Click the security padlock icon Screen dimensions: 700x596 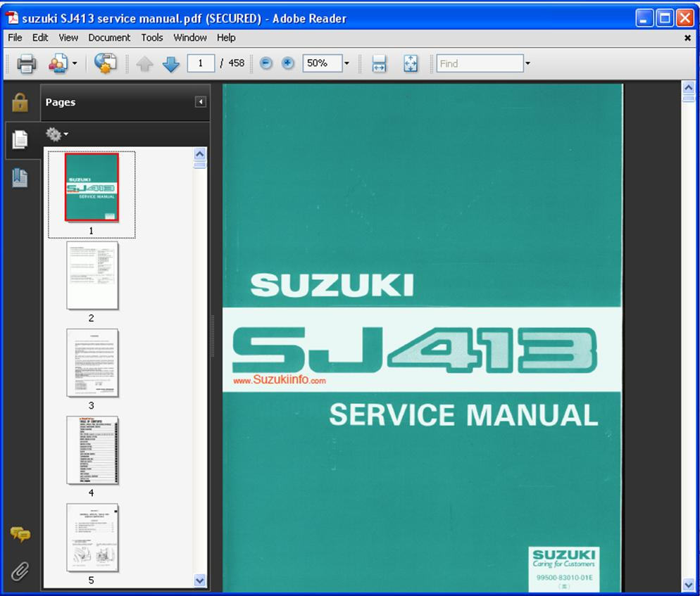[x=20, y=102]
